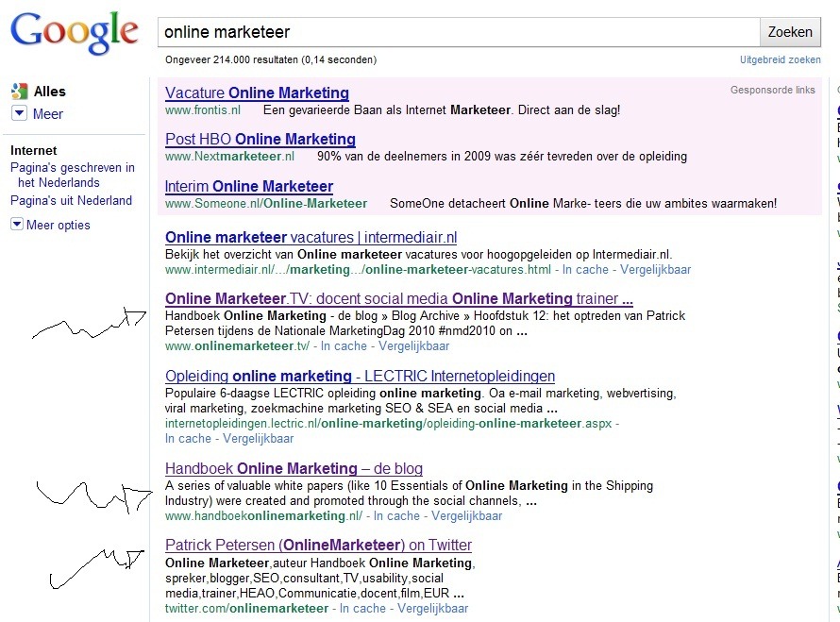Click Gesponsorde links label
Screen dimensions: 840x622
(772, 91)
